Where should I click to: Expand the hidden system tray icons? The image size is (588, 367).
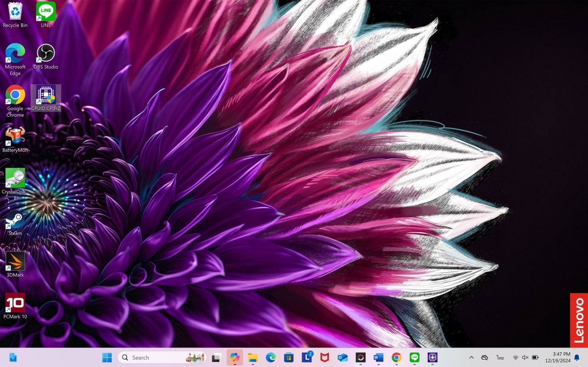(471, 357)
